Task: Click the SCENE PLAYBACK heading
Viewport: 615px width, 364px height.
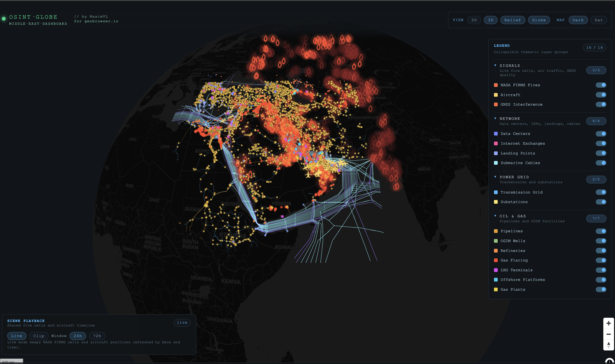Action: (26, 321)
